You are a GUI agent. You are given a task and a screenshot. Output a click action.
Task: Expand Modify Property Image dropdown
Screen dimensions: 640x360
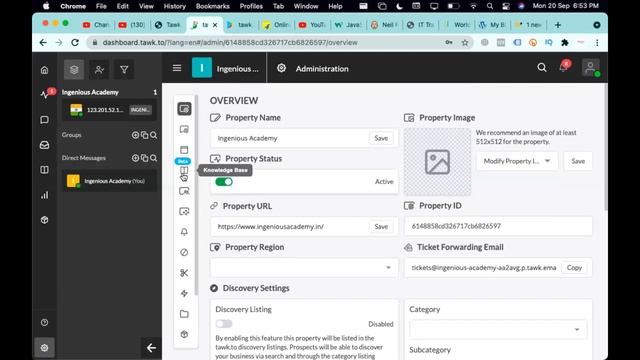(x=517, y=161)
